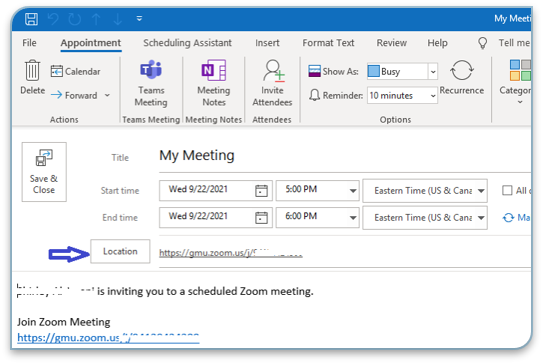Expand the Forward options arrow
The width and height of the screenshot is (543, 364).
tap(107, 95)
